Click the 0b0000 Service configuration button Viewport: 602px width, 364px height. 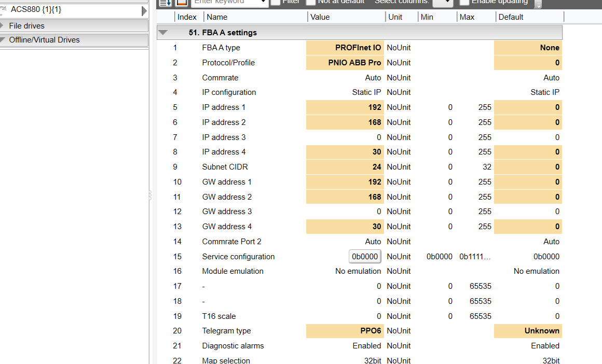click(365, 257)
